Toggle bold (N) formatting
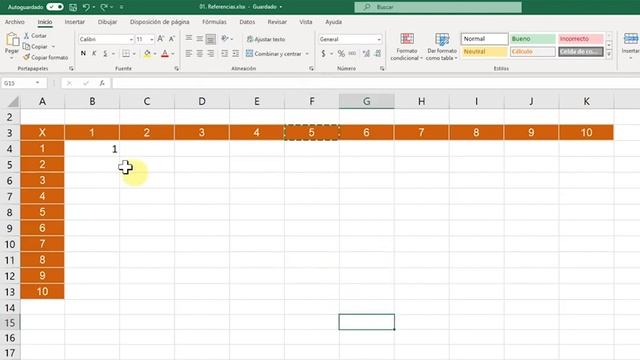 83,53
